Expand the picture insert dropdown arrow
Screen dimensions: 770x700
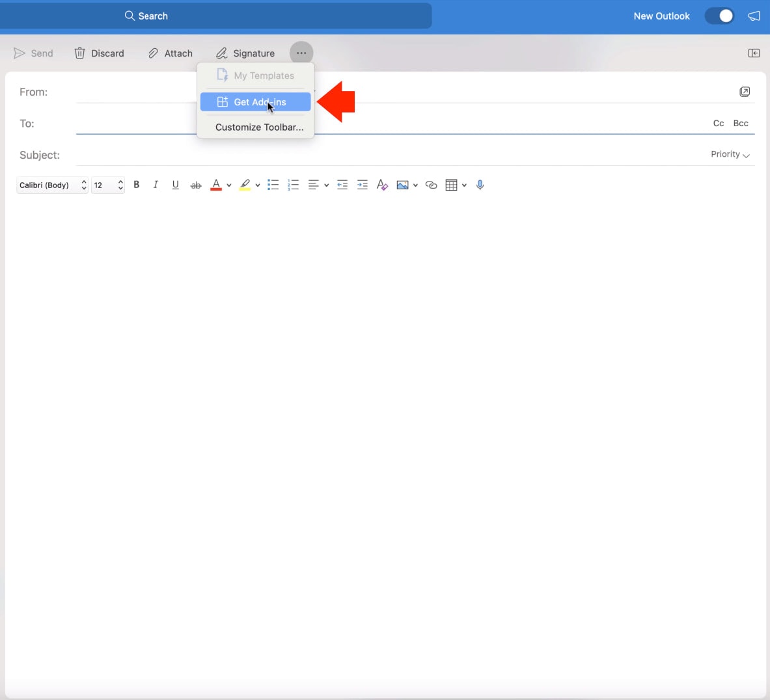(415, 185)
